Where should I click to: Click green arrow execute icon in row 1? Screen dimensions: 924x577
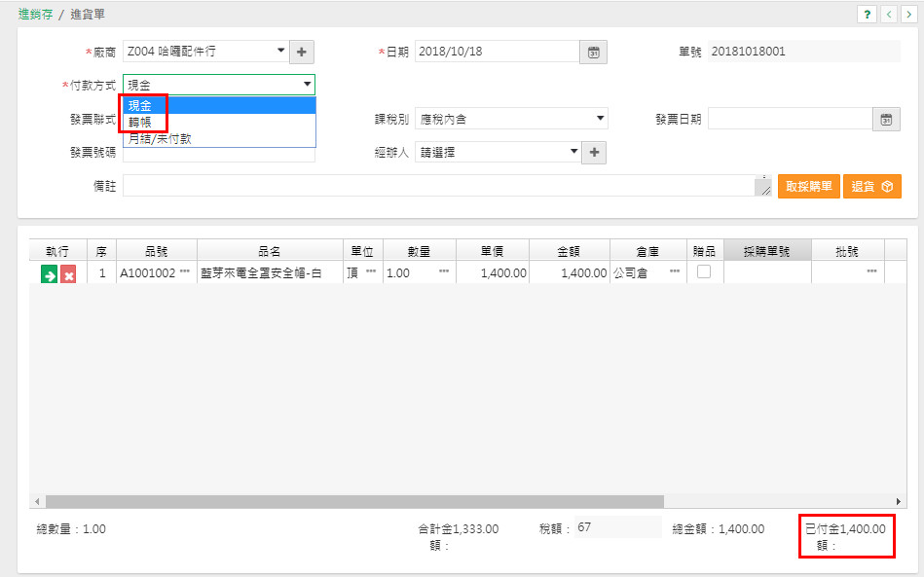49,274
